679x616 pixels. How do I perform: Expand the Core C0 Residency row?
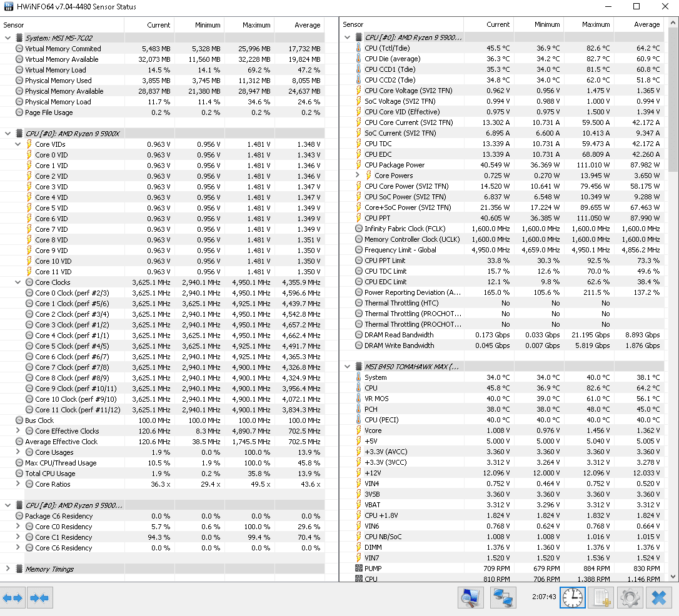tap(18, 527)
